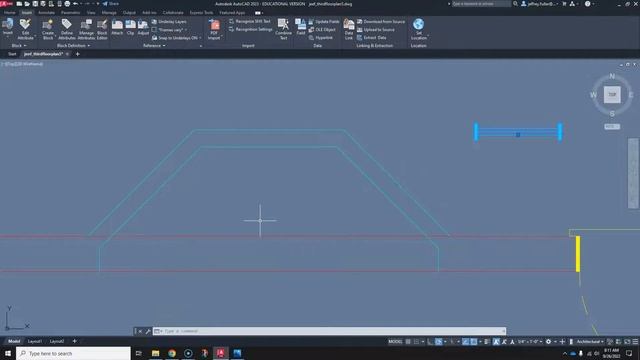This screenshot has width=640, height=360.
Task: Toggle lineweight display in status bar
Action: click(487, 342)
